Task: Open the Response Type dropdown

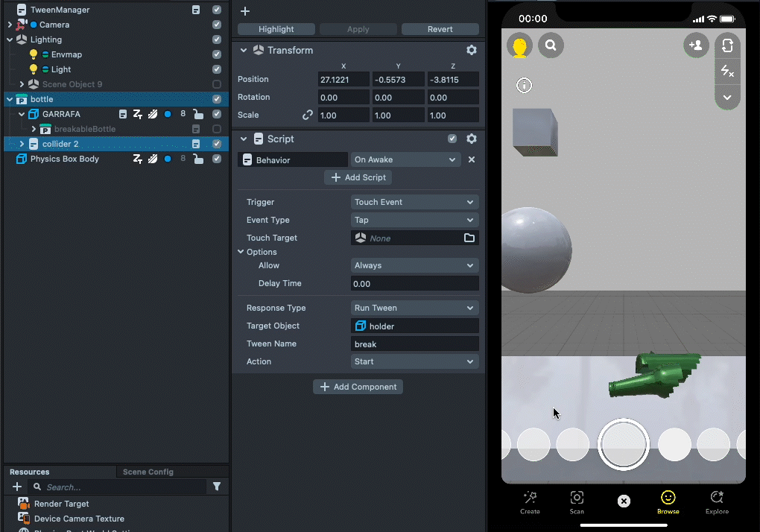Action: [414, 308]
